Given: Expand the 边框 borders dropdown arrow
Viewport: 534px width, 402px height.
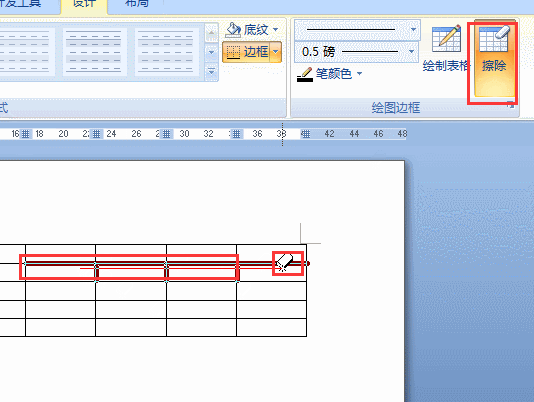Looking at the screenshot, I should (276, 52).
